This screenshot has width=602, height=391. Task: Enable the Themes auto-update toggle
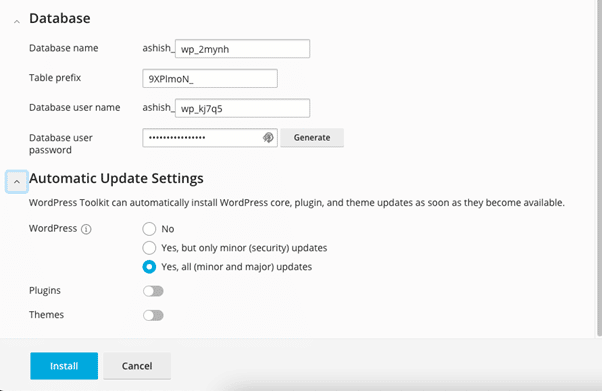pos(153,315)
